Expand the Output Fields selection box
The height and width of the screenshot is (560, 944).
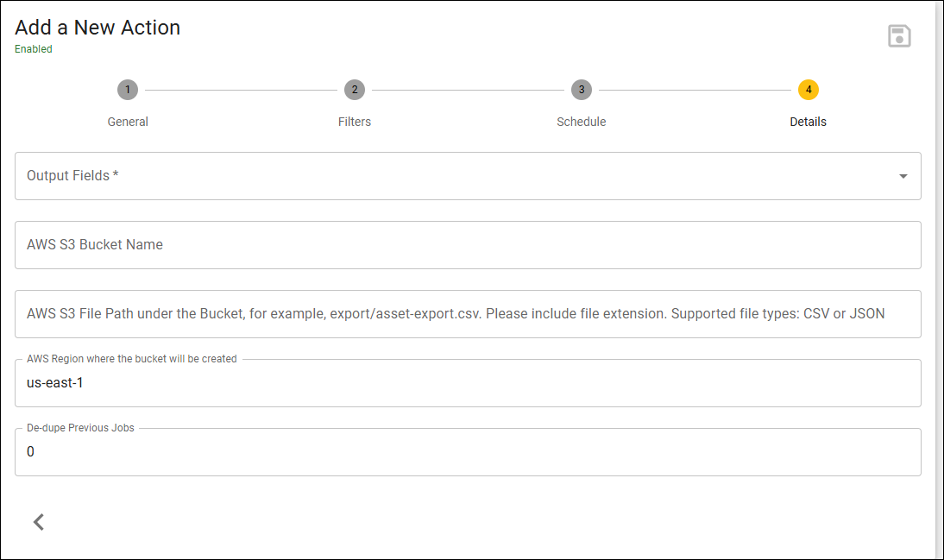pyautogui.click(x=468, y=176)
